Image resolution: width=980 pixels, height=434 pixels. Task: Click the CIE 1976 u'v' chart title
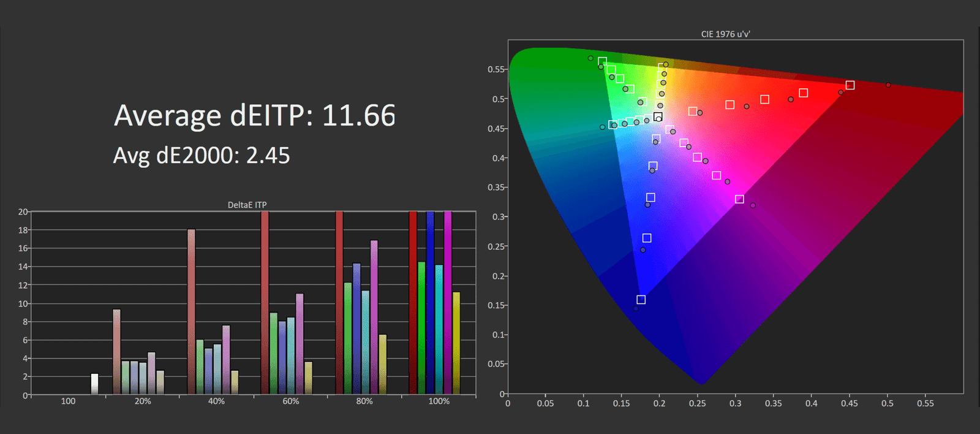pyautogui.click(x=725, y=34)
